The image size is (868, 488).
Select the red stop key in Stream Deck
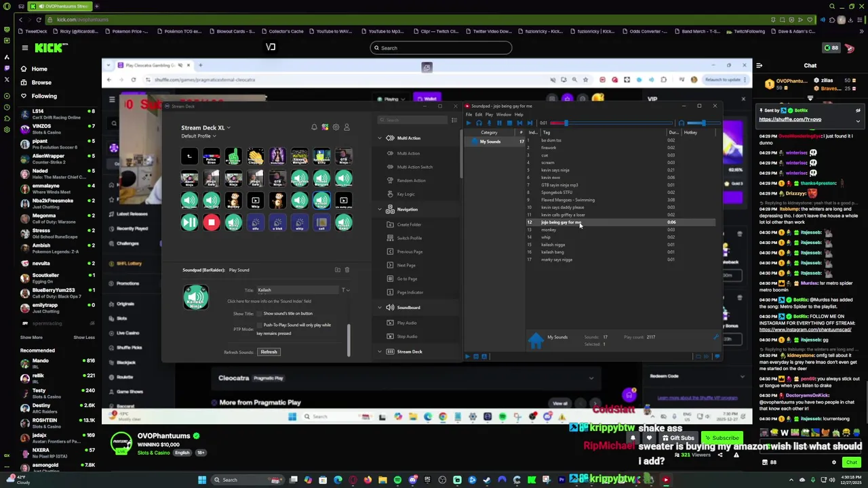(x=212, y=222)
